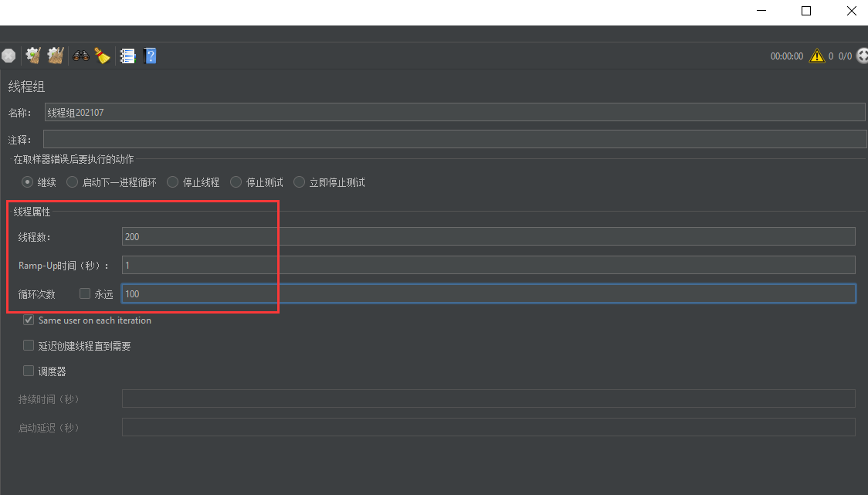868x495 pixels.
Task: Click the 持续时间（秒） input field
Action: coord(489,398)
